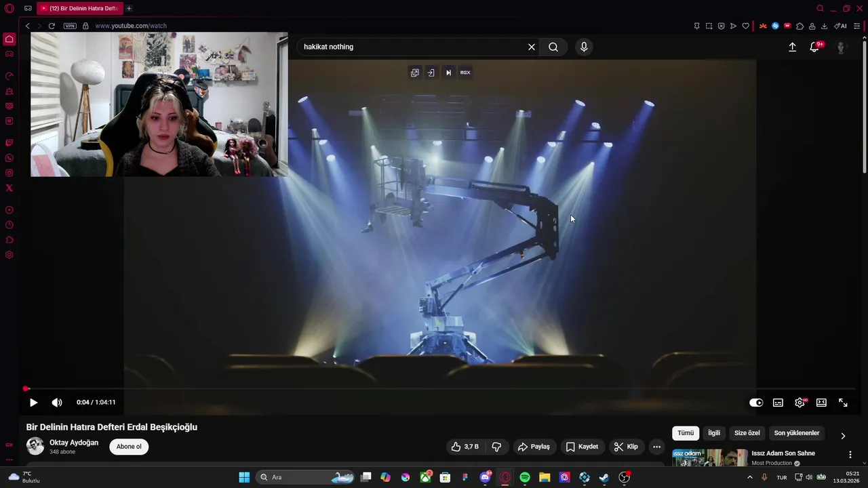Screen dimensions: 868x488
Task: Click the site security lock icon
Action: pos(85,26)
